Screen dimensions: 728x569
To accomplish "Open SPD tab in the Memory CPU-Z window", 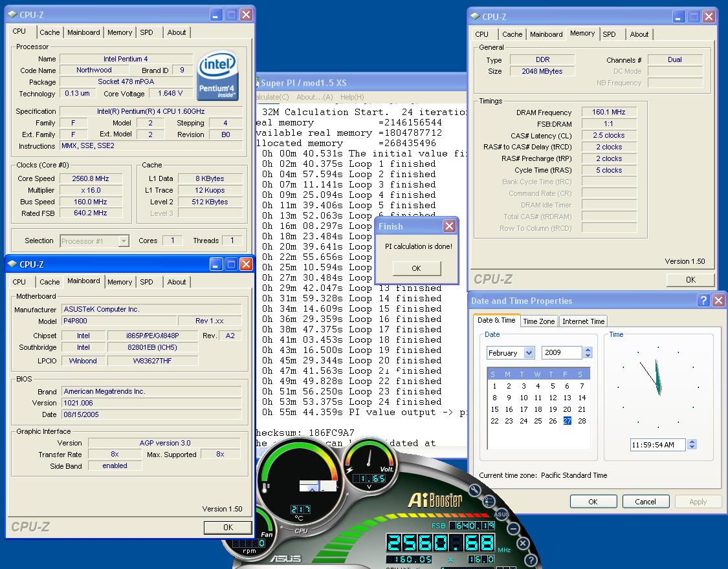I will point(609,34).
